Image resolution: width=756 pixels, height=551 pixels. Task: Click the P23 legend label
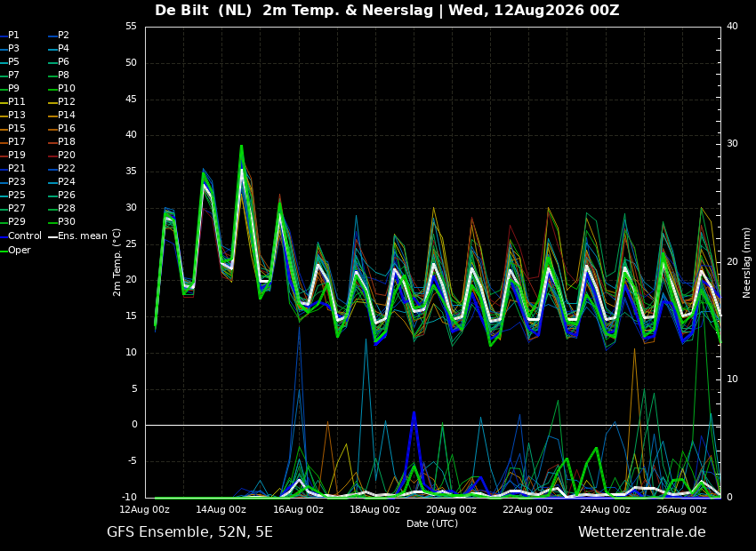tap(16, 181)
